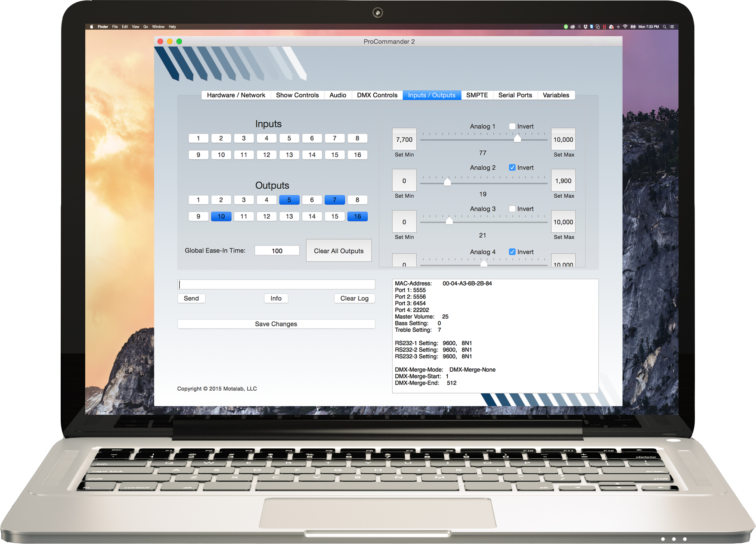Click the Wi-Fi status icon

click(625, 27)
